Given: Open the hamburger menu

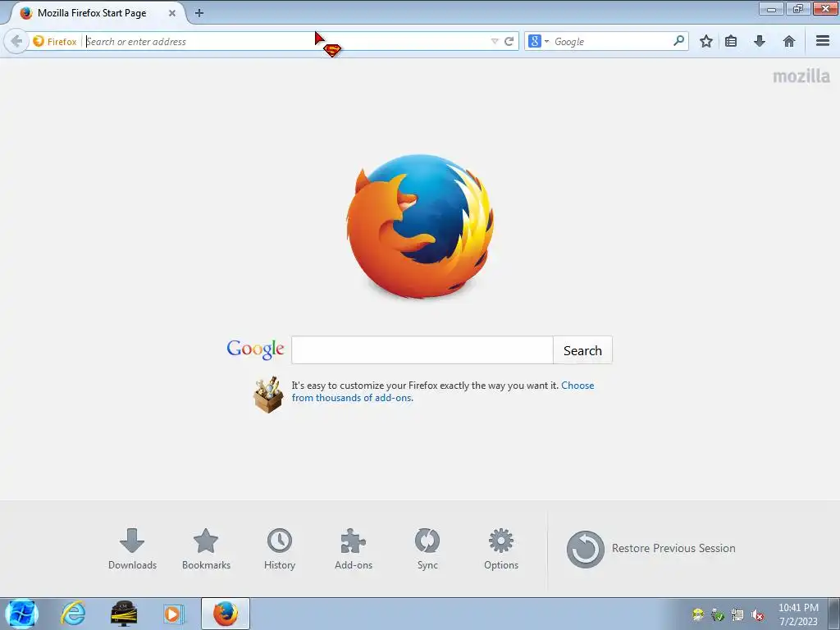Looking at the screenshot, I should click(x=823, y=41).
